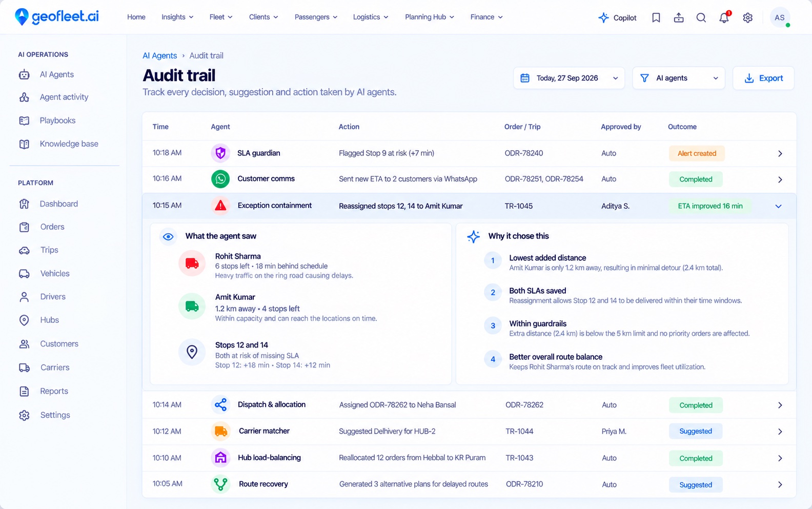Click the Route recovery branch icon
812x509 pixels.
[220, 484]
